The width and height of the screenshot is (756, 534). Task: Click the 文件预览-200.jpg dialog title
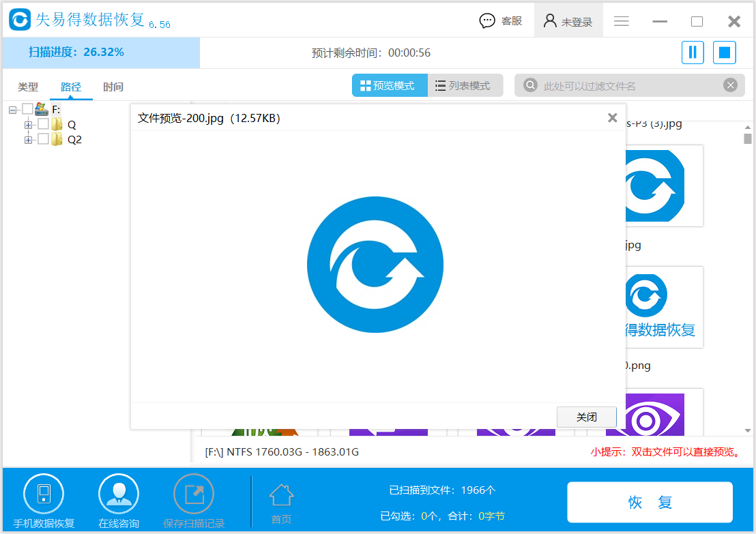click(x=209, y=118)
